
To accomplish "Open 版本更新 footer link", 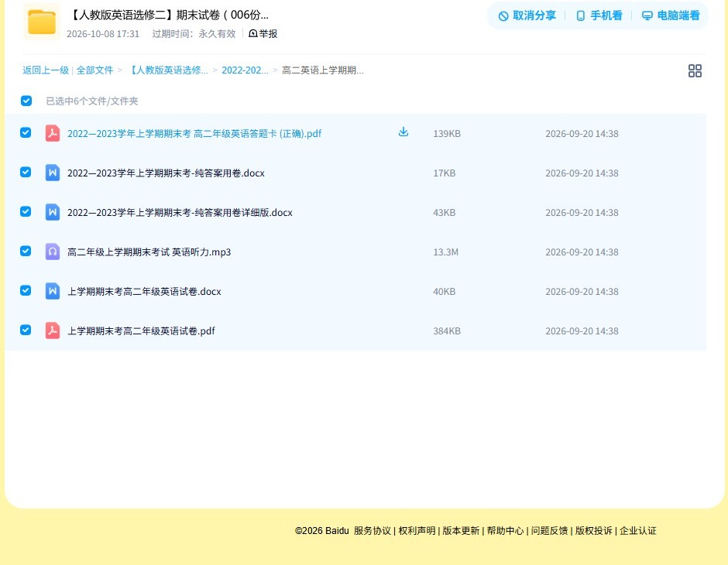I will tap(461, 531).
